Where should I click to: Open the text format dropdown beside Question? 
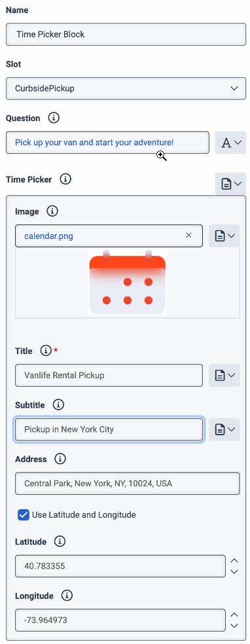pos(231,143)
